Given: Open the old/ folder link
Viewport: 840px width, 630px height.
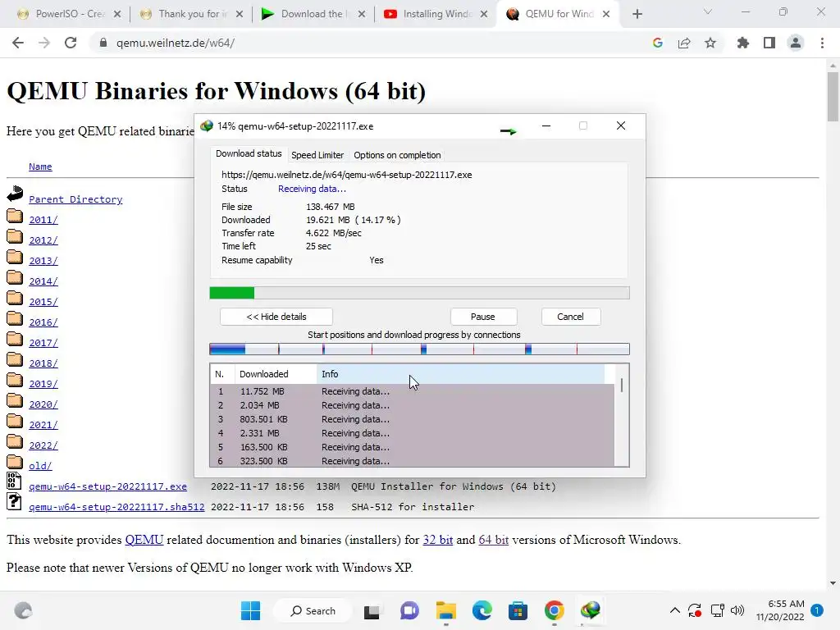Looking at the screenshot, I should [x=40, y=466].
